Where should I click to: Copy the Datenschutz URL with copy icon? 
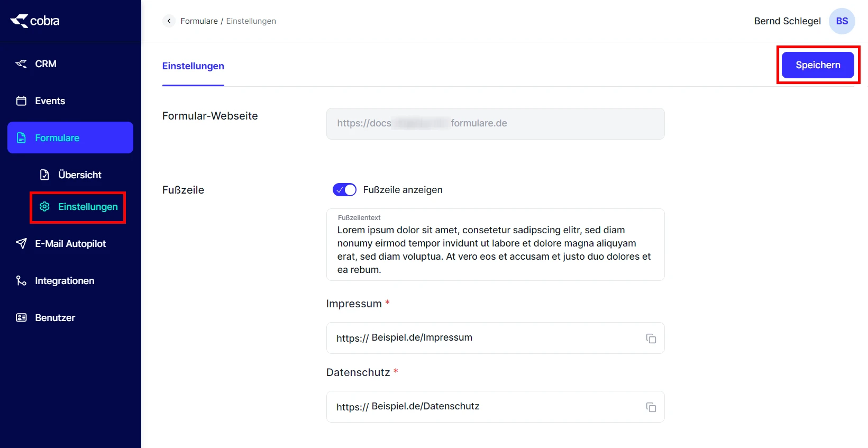click(x=651, y=407)
